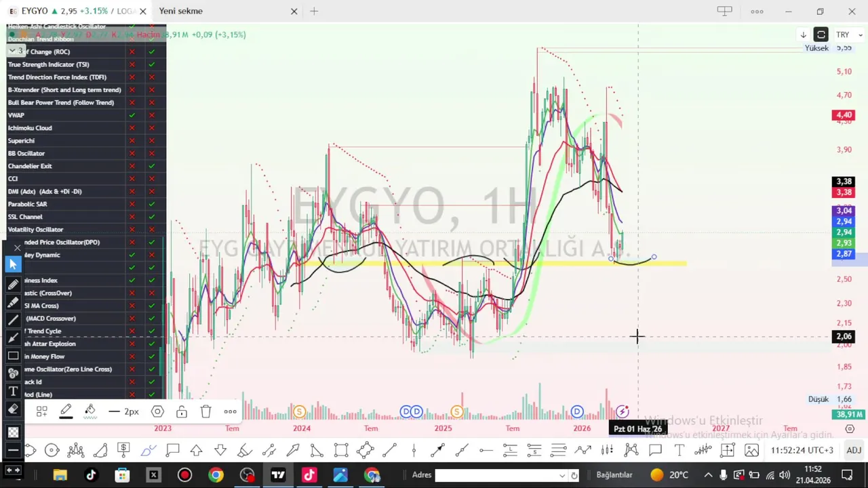868x488 pixels.
Task: Choose the rectangle shape tool in left toolbar
Action: click(x=13, y=355)
